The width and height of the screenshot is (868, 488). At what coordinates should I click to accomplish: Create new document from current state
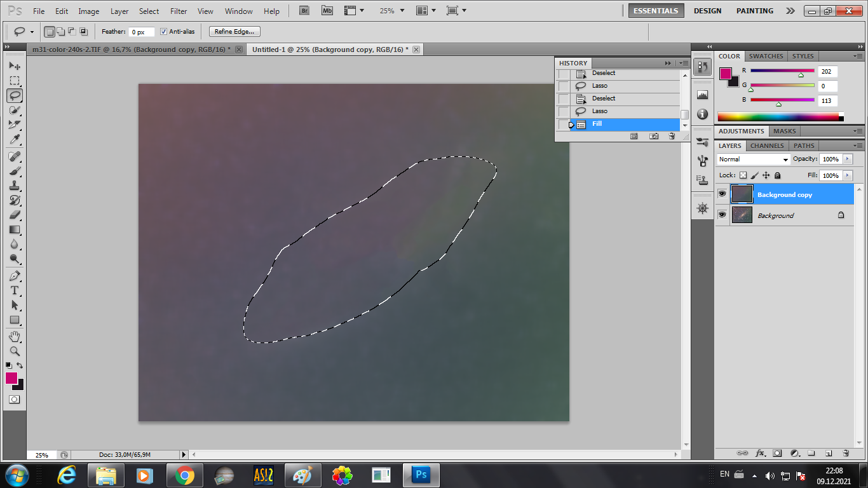pos(634,136)
